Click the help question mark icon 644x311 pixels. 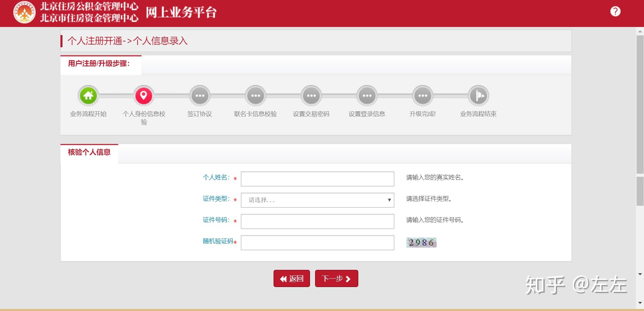[615, 11]
